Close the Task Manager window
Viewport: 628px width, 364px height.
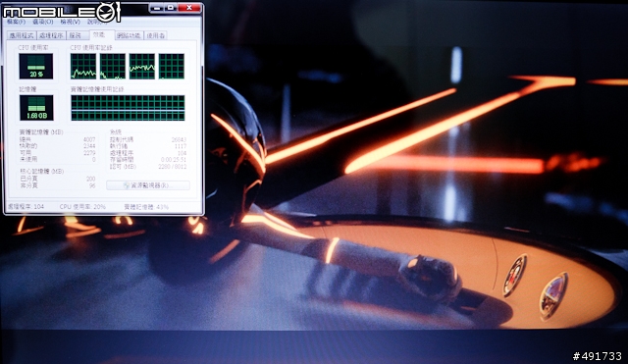[189, 8]
